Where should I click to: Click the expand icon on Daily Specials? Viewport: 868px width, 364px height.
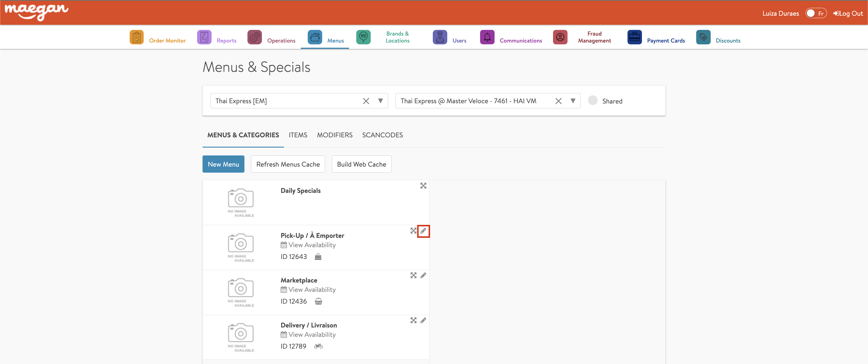(423, 186)
